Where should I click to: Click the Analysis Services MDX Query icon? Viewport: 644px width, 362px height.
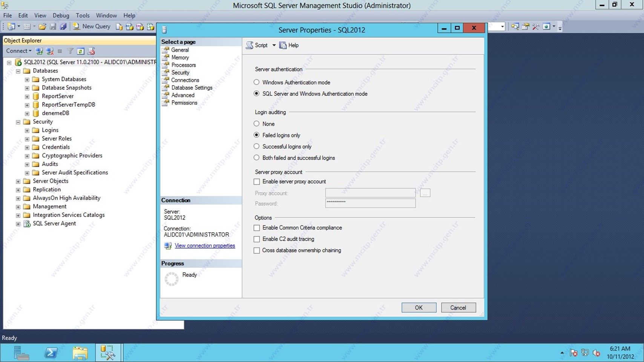click(129, 26)
